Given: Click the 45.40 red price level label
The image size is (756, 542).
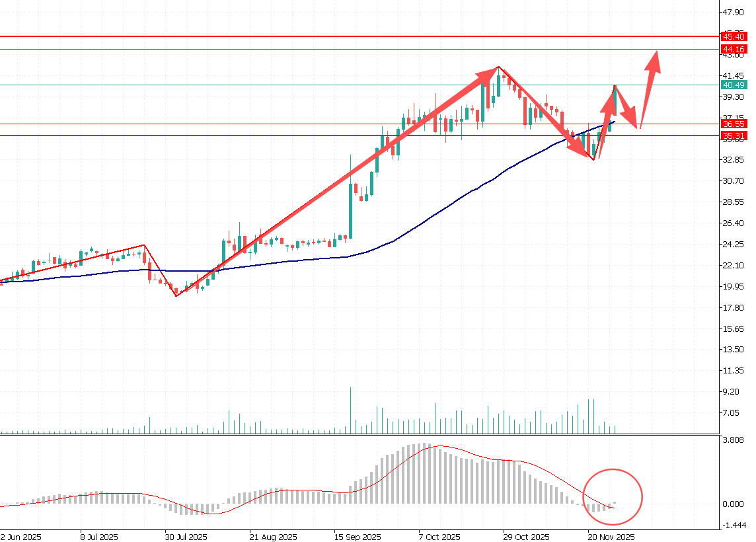Looking at the screenshot, I should (x=734, y=36).
